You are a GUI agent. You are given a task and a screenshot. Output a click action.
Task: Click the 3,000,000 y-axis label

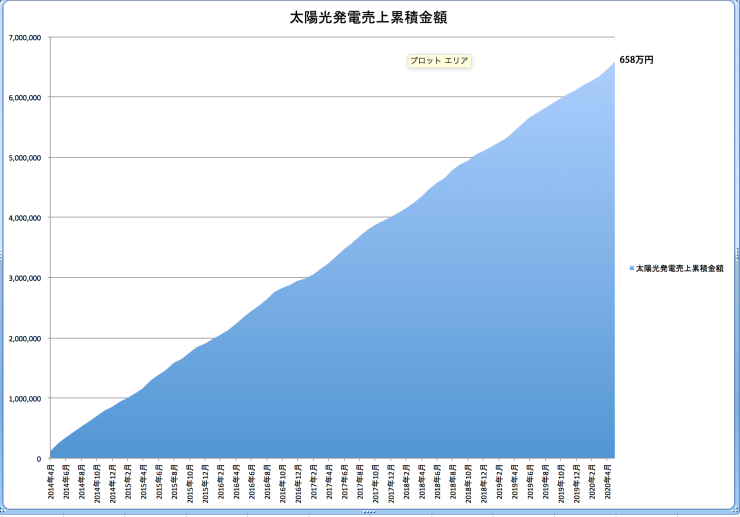pyautogui.click(x=25, y=278)
